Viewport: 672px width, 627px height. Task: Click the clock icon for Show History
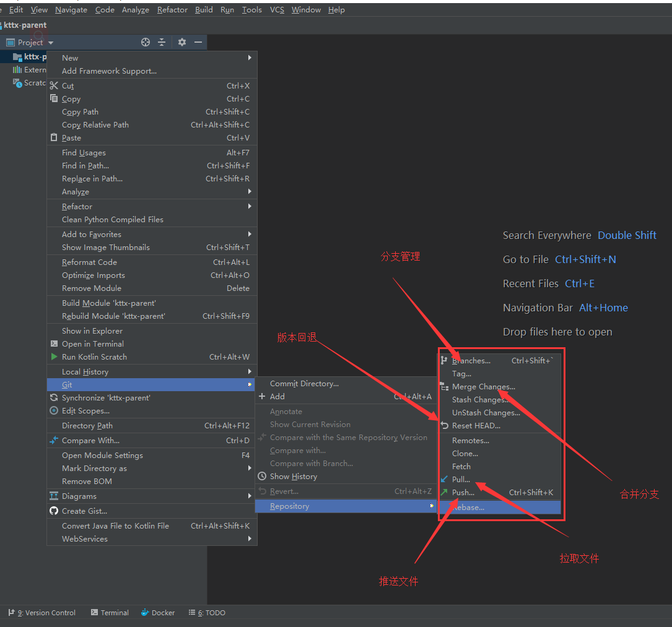(262, 476)
